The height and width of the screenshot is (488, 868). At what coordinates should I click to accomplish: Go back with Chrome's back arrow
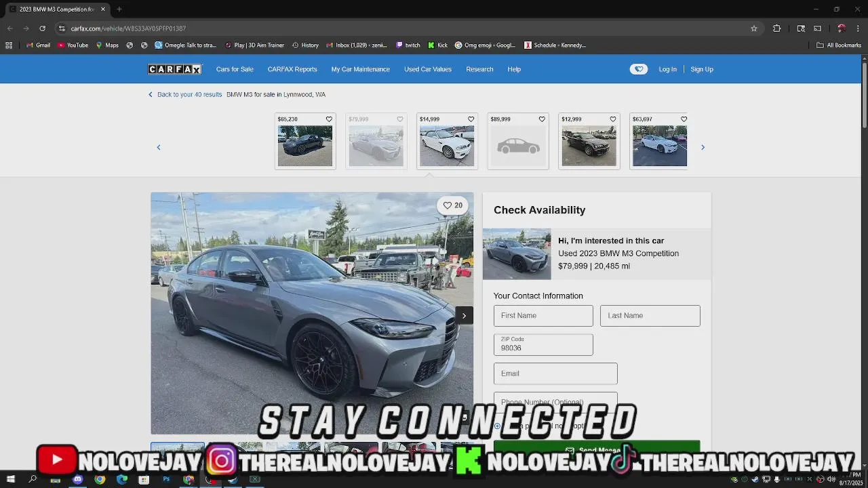[x=9, y=28]
